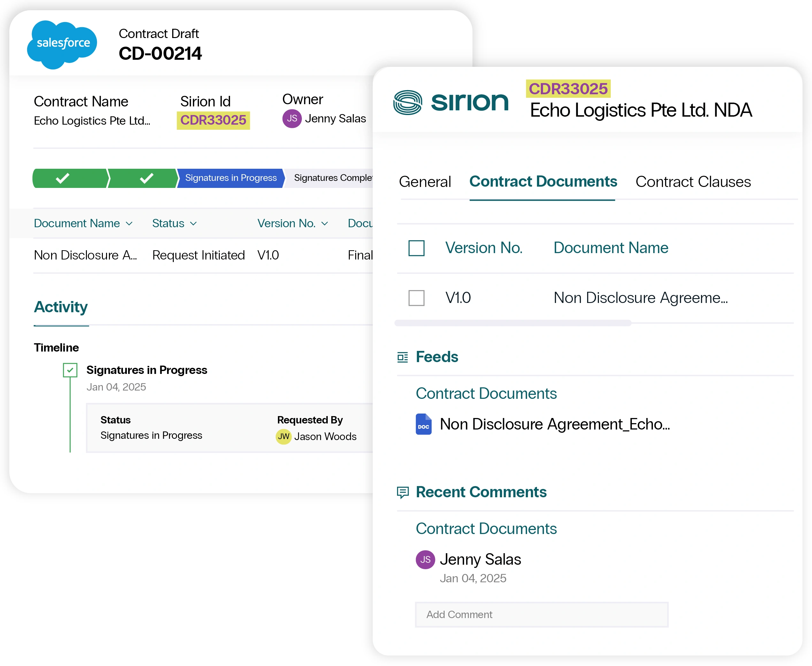Click Jenny Salas owner avatar in Salesforce
Screen dimensions: 812x666
tap(292, 119)
